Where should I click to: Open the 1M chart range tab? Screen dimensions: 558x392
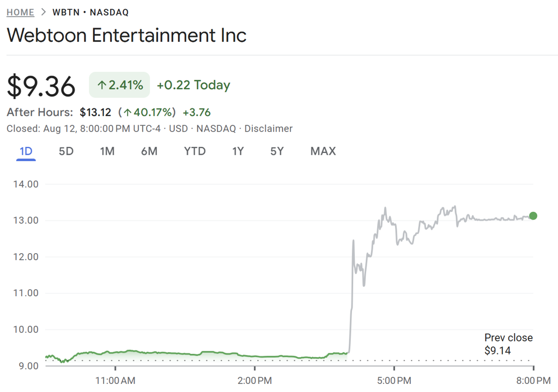(x=107, y=151)
